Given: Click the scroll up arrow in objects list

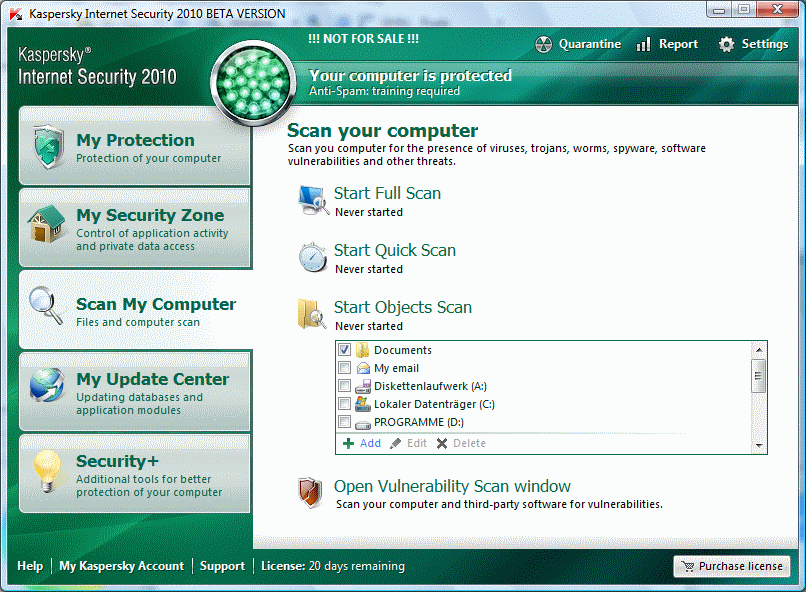Looking at the screenshot, I should (x=759, y=350).
